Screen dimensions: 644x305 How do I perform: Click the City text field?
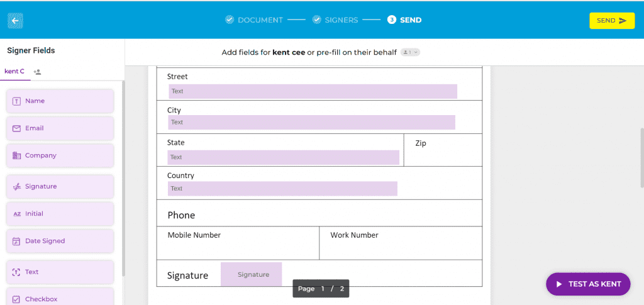coord(312,123)
